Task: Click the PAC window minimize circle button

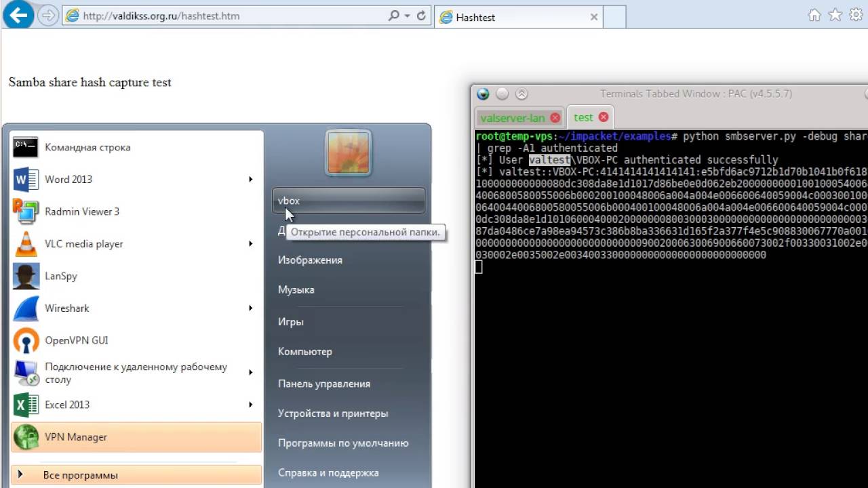Action: pyautogui.click(x=502, y=94)
